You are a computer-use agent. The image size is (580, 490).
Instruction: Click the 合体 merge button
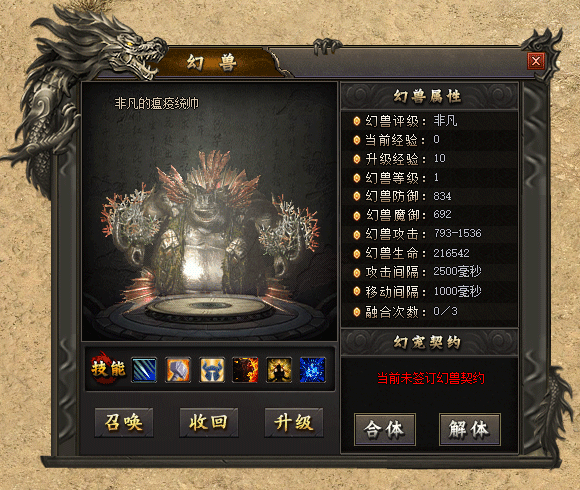tap(385, 429)
